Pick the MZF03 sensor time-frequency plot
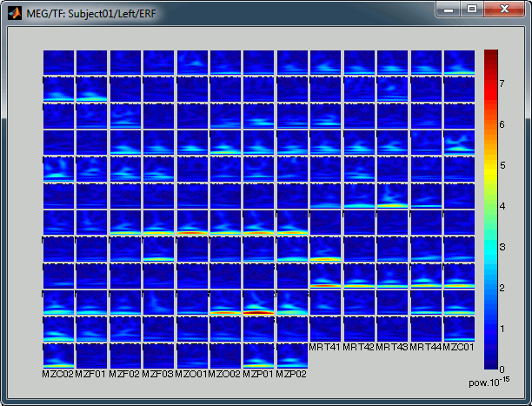532x406 pixels. coord(158,355)
